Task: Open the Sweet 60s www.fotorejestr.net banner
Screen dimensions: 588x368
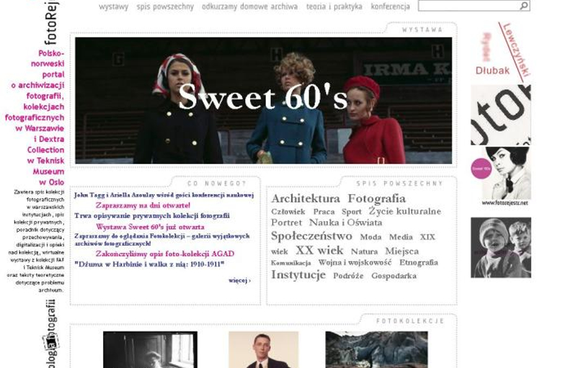Action: click(x=501, y=176)
